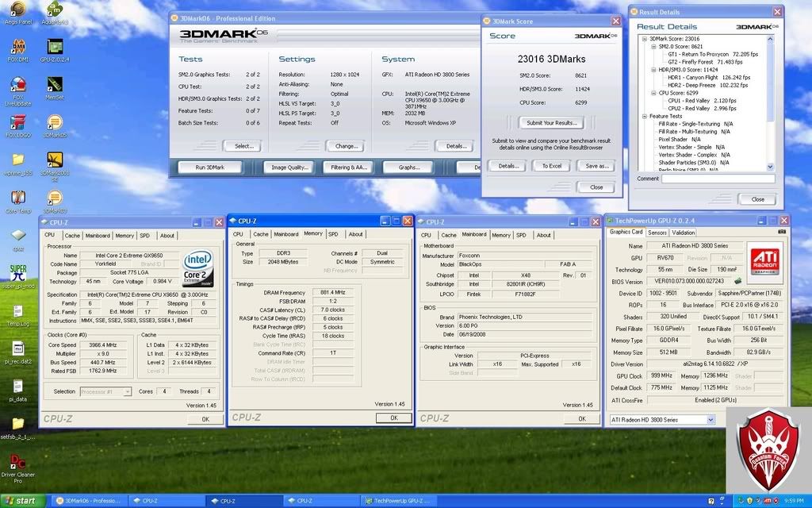Screen dimensions: 812x508
Task: Click the Change... button under Settings
Action: 346,146
